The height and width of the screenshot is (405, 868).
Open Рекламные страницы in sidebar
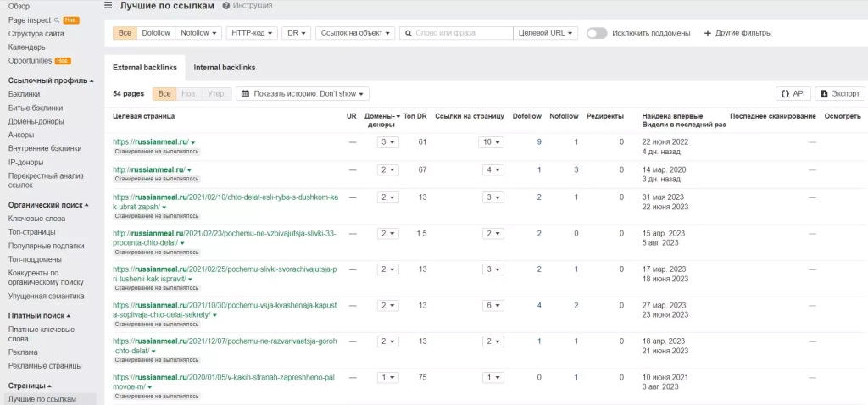pyautogui.click(x=45, y=366)
